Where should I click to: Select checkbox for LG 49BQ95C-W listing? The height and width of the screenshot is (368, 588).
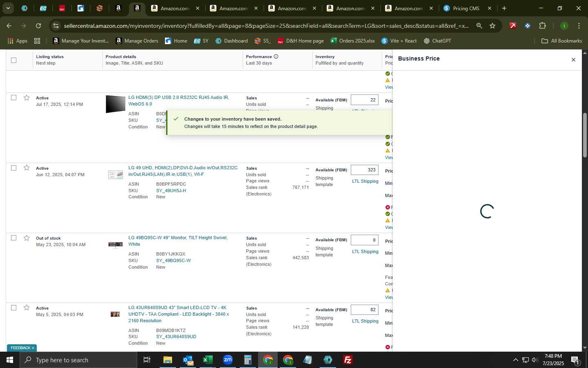(x=13, y=238)
